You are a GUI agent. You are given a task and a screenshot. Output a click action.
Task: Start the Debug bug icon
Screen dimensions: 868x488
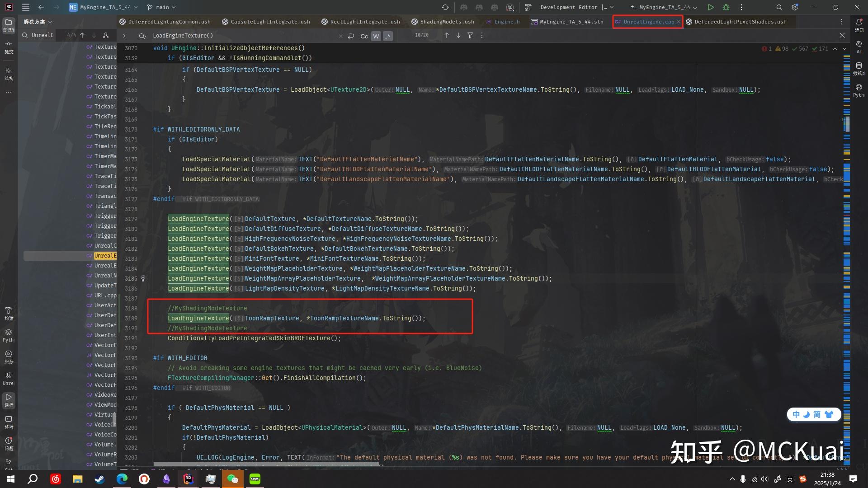[726, 7]
